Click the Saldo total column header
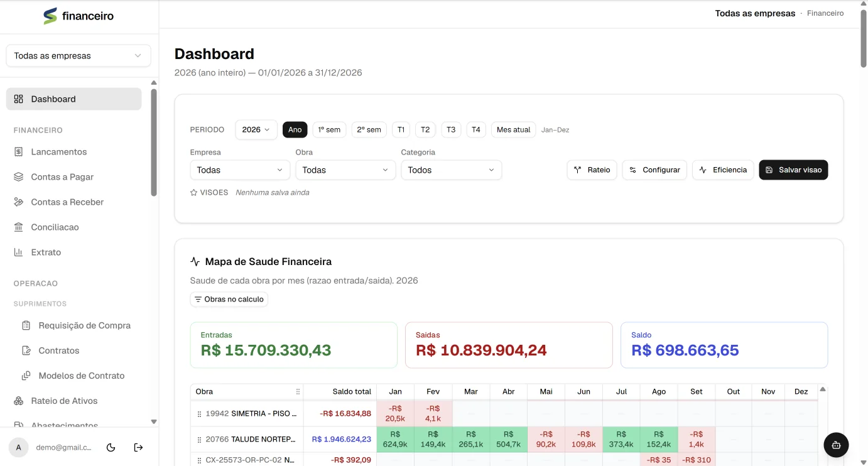This screenshot has height=466, width=868. point(340,392)
